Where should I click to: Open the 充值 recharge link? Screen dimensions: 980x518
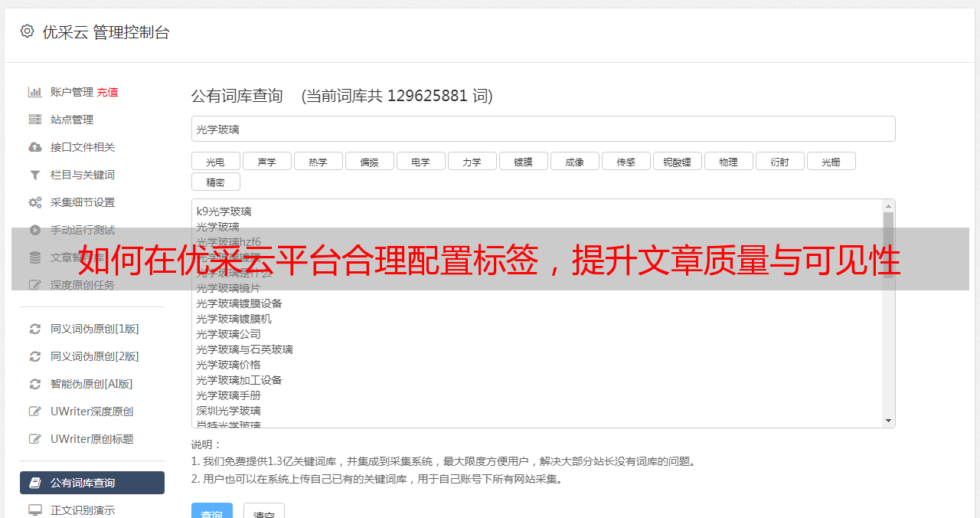click(107, 92)
